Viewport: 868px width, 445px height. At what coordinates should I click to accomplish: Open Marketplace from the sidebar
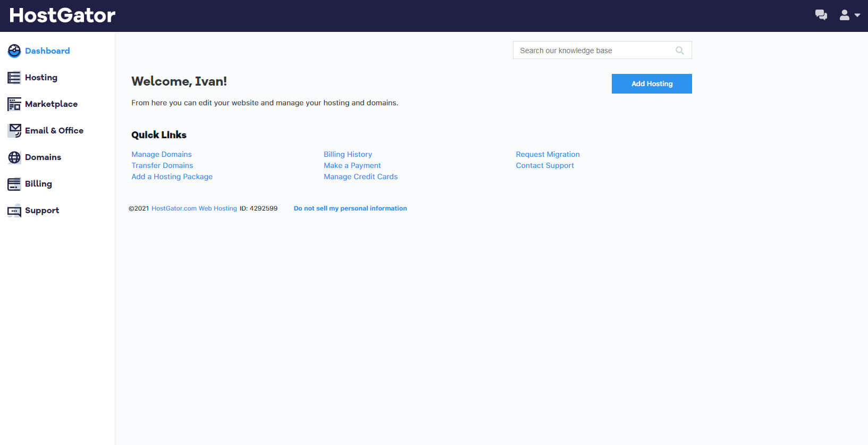coord(51,104)
